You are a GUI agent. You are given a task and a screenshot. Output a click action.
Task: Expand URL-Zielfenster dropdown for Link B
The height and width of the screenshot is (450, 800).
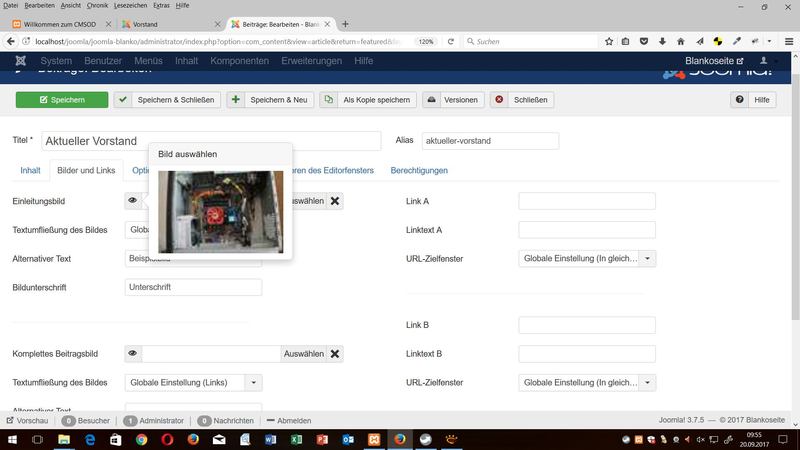[648, 382]
